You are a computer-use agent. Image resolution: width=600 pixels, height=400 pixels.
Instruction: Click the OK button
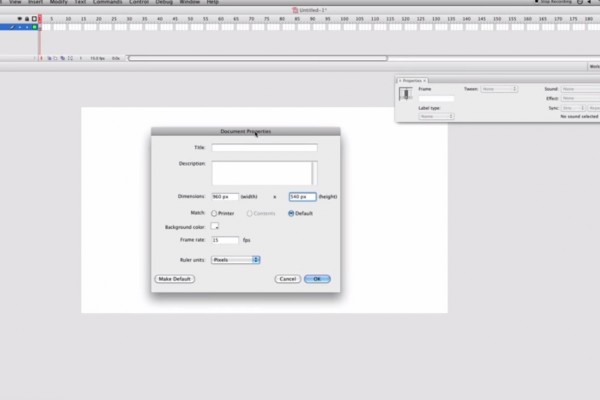pyautogui.click(x=317, y=279)
